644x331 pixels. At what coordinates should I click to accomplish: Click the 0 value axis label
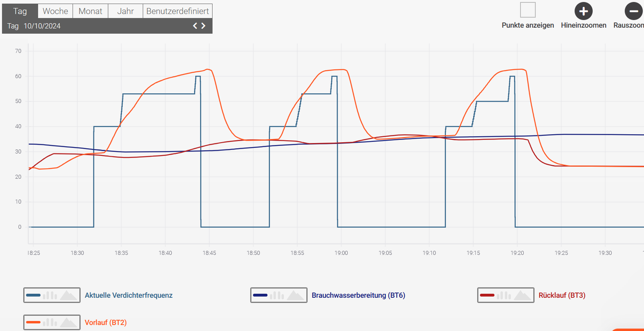click(x=20, y=227)
